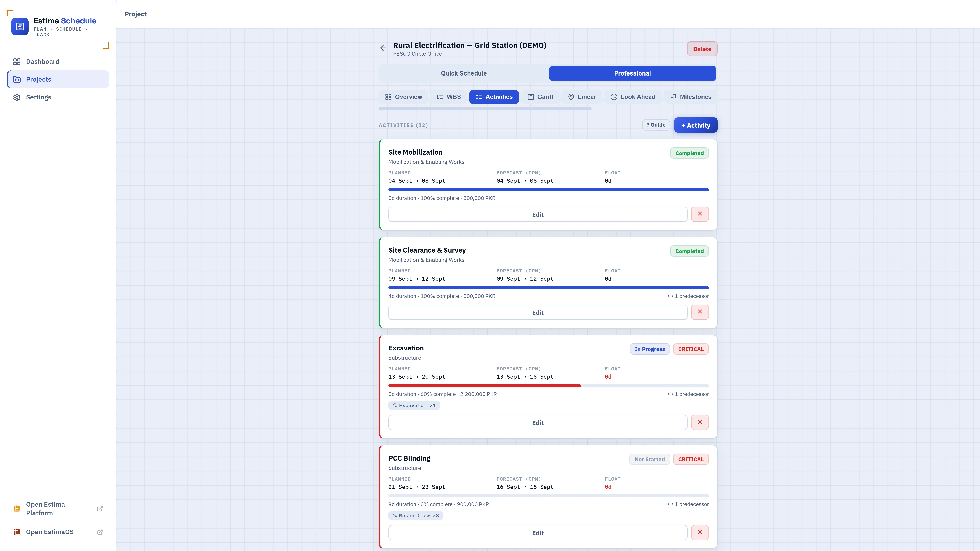The image size is (980, 551).
Task: Click the In Progress badge on Excavation
Action: coord(649,349)
